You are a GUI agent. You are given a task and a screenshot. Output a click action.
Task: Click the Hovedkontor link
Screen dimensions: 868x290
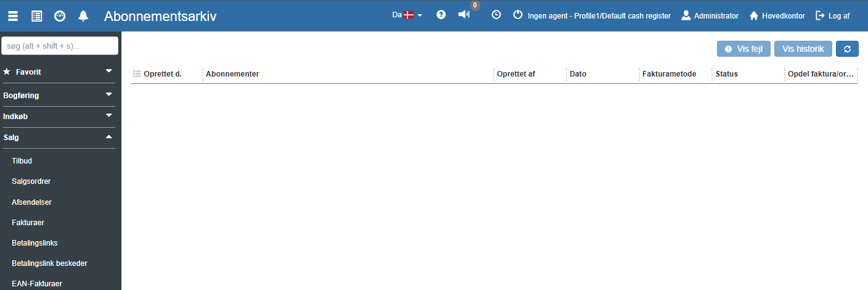[x=784, y=16]
